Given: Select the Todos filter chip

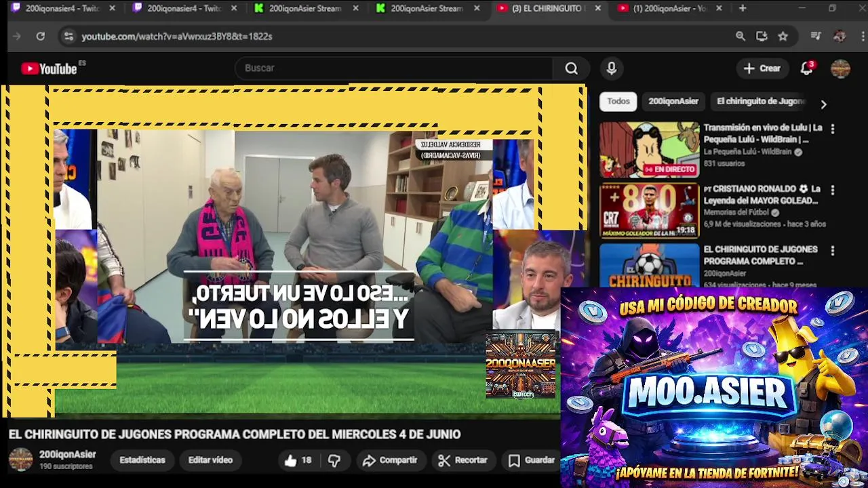Looking at the screenshot, I should (618, 102).
